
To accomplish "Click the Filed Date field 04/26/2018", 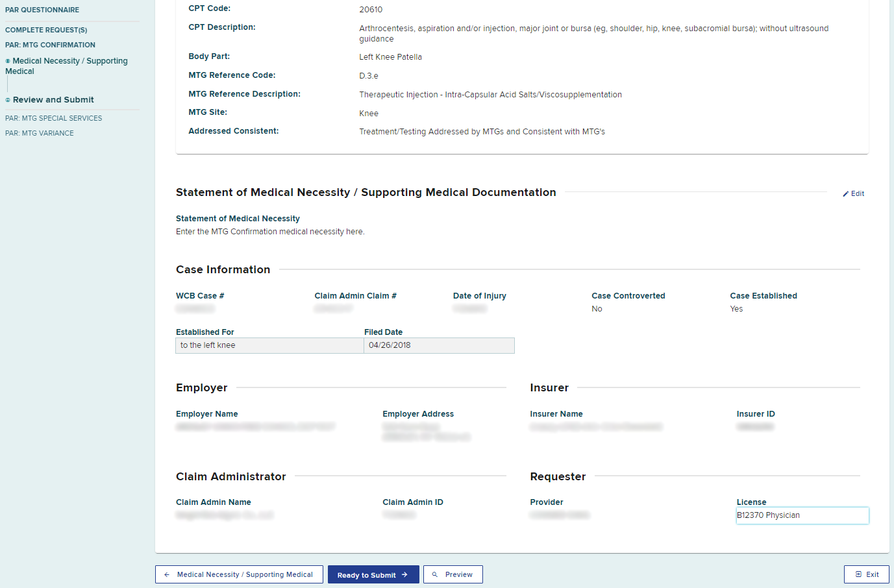I will coord(439,345).
